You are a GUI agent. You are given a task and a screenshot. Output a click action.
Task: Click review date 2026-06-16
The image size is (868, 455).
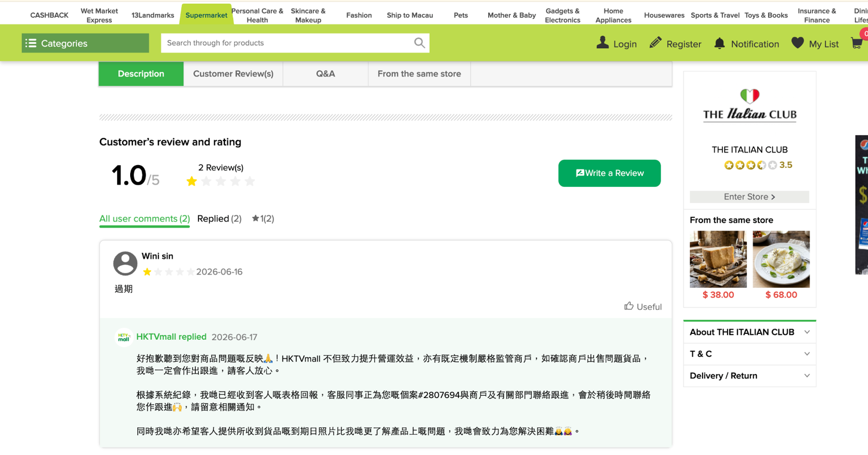click(219, 272)
